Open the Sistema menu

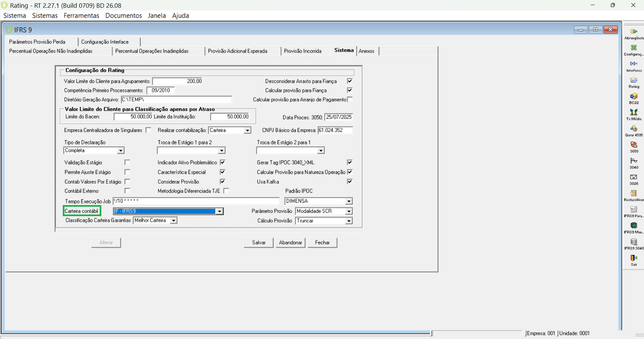point(15,15)
